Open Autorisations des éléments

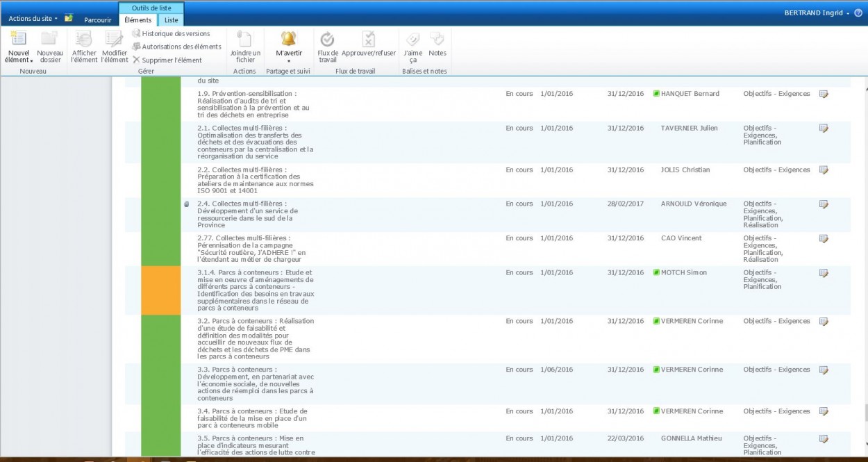176,47
